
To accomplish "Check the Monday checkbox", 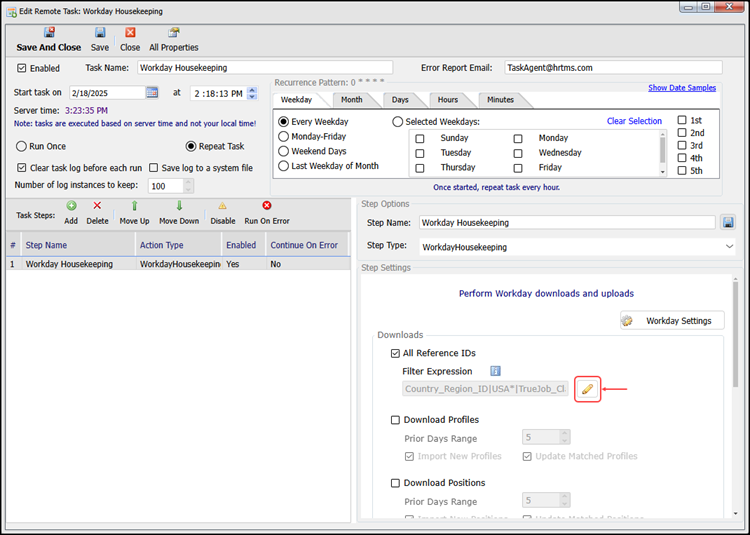I will pyautogui.click(x=518, y=139).
